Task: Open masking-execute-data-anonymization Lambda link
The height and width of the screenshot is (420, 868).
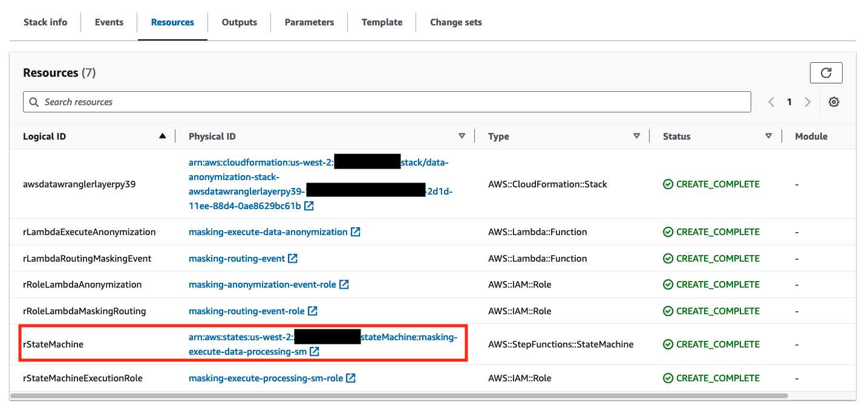Action: [x=268, y=232]
